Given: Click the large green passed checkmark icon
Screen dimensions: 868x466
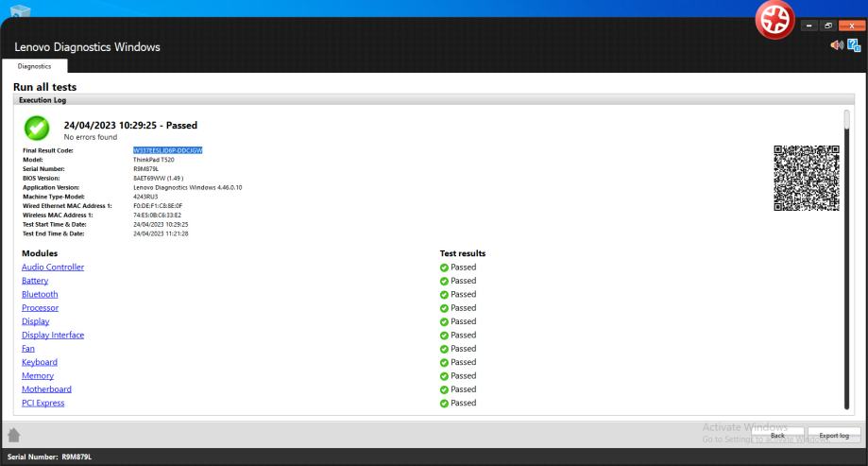Looking at the screenshot, I should pyautogui.click(x=37, y=128).
